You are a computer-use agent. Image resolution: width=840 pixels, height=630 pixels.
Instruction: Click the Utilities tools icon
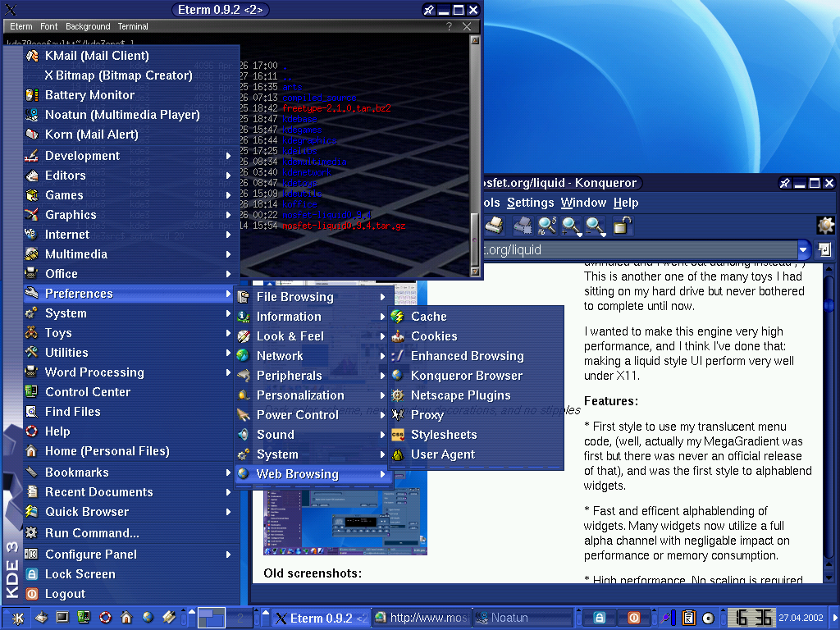tap(32, 353)
